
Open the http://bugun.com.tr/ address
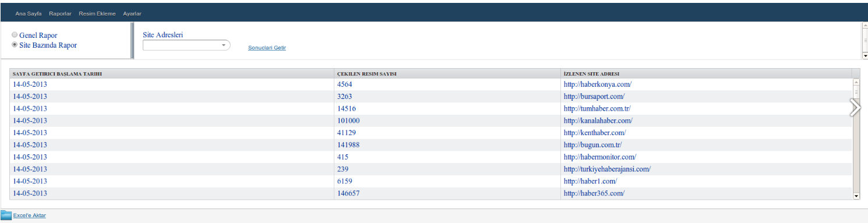(593, 145)
